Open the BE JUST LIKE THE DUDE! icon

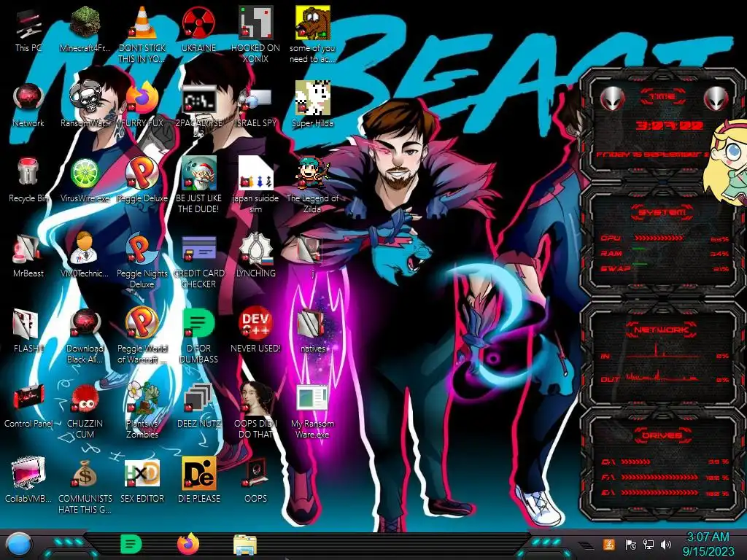(198, 184)
